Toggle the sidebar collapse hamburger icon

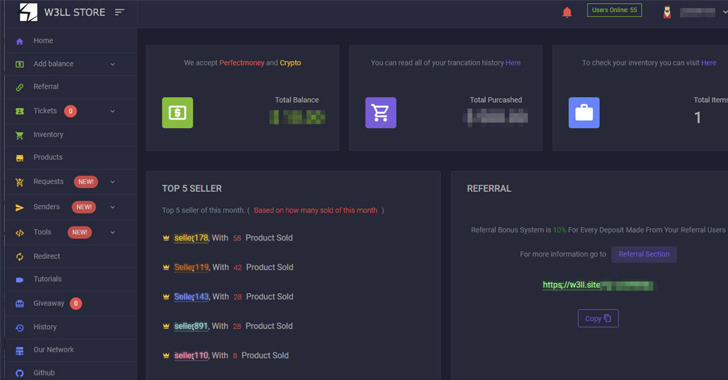click(x=120, y=12)
